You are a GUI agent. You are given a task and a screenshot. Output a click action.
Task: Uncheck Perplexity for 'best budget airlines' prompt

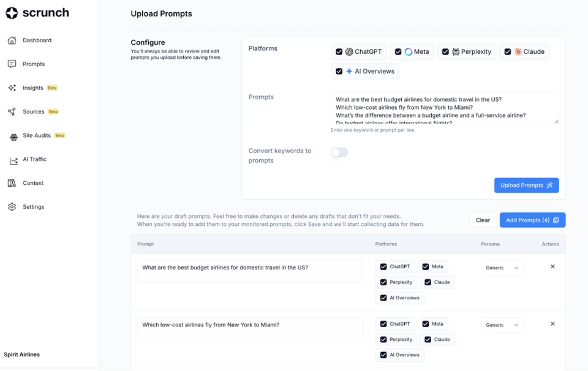pos(383,282)
